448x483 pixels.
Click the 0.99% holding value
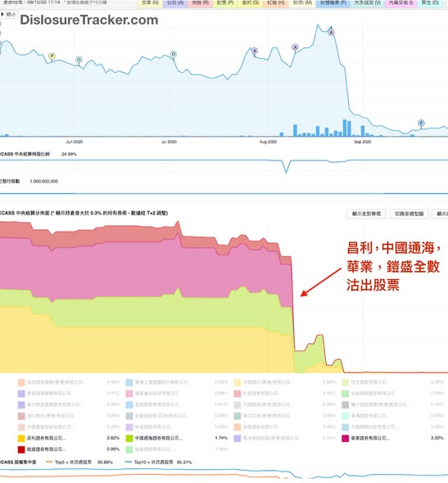tap(113, 449)
